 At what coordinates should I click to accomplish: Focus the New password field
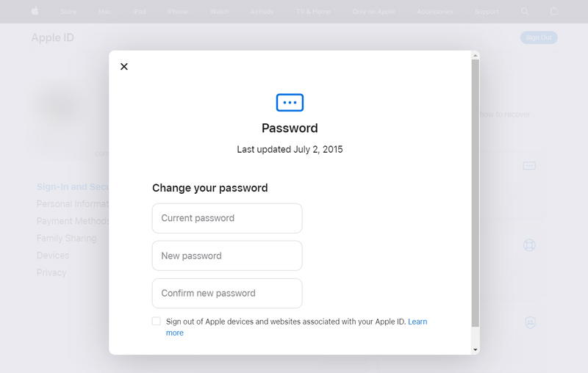click(227, 256)
